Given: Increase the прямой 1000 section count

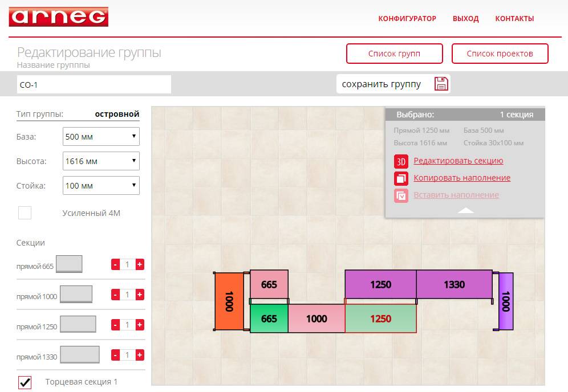Looking at the screenshot, I should pos(140,295).
